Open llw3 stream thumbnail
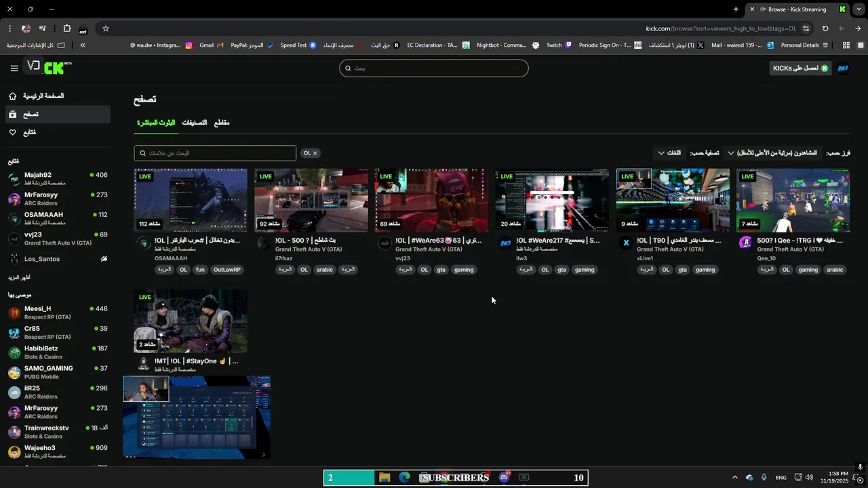 552,201
